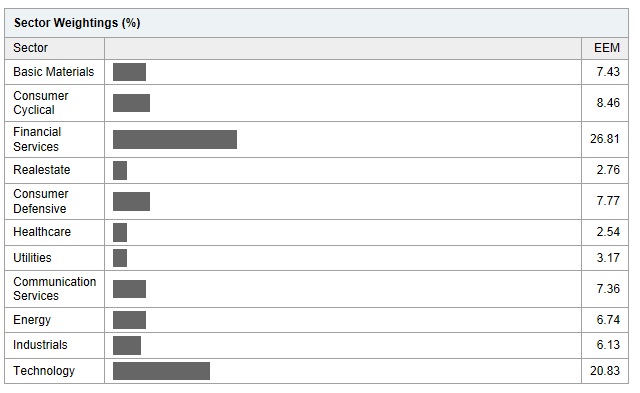Click the Utilities bar
The image size is (640, 393).
tap(120, 258)
